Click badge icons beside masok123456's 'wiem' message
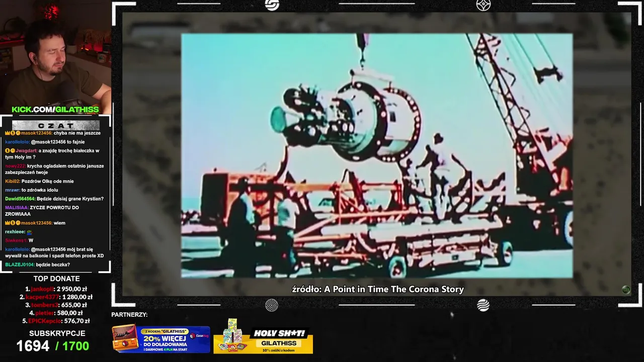 [13, 223]
